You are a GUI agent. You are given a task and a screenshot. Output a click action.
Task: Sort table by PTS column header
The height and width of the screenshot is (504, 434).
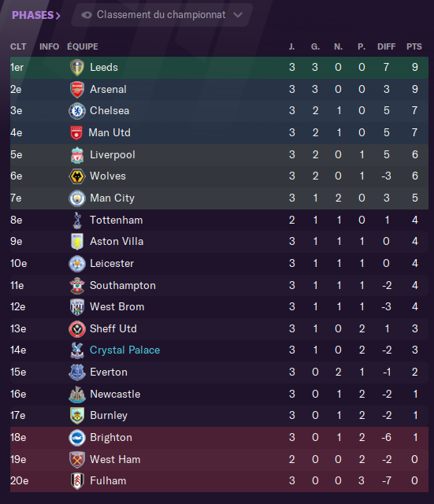414,46
